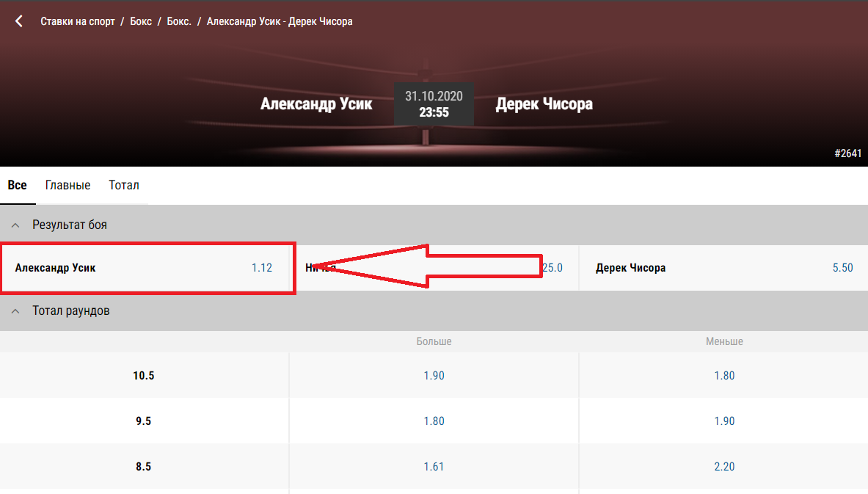Collapse the Результат боя section

coord(16,225)
